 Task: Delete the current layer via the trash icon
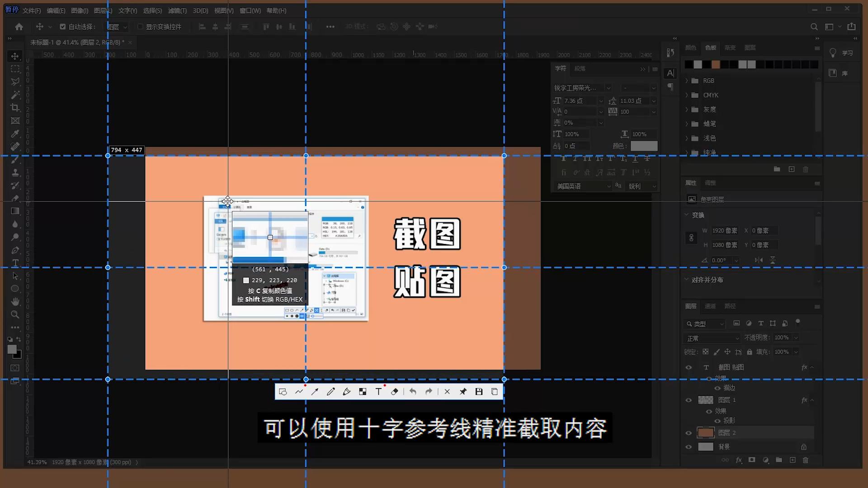click(x=806, y=460)
